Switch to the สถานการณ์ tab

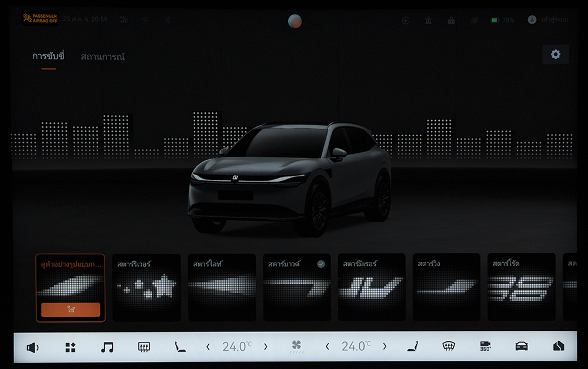[x=102, y=57]
